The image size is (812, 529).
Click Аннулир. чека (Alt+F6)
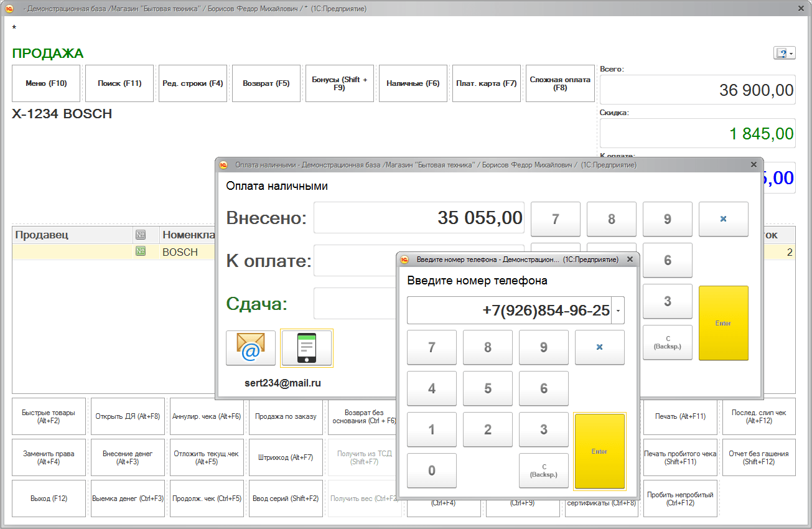[207, 416]
